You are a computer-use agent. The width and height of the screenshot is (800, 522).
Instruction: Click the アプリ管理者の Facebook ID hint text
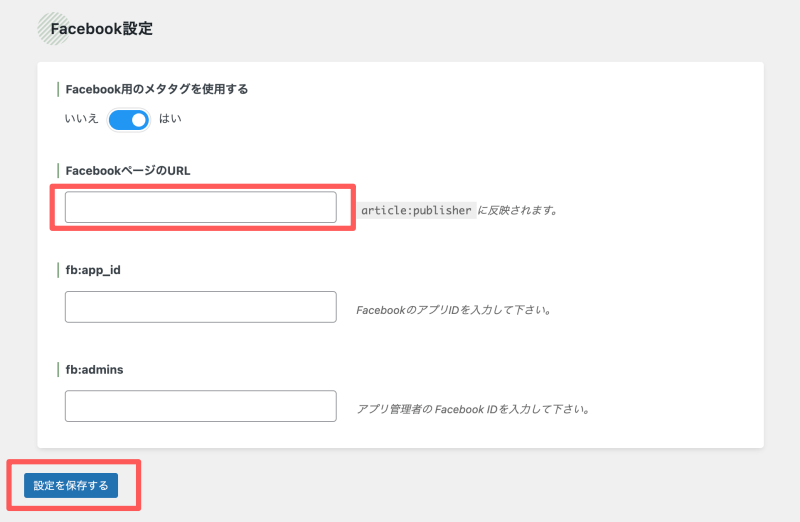click(x=473, y=409)
